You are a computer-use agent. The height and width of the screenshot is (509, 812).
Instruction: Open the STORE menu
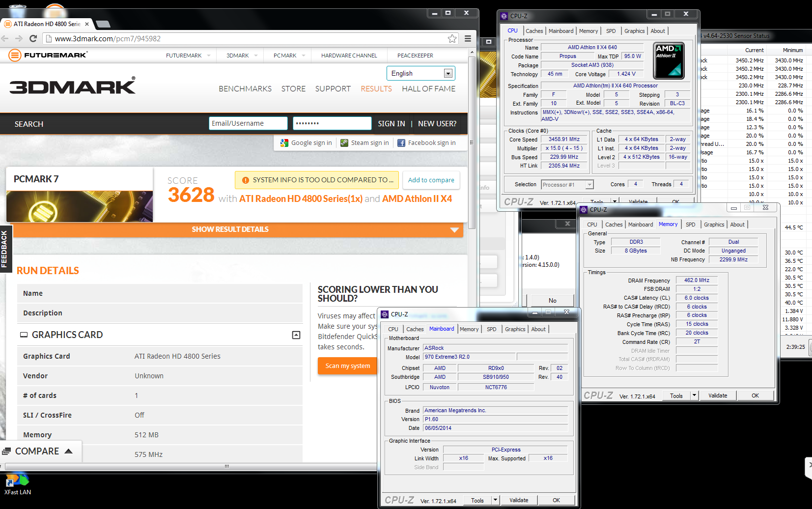point(293,89)
